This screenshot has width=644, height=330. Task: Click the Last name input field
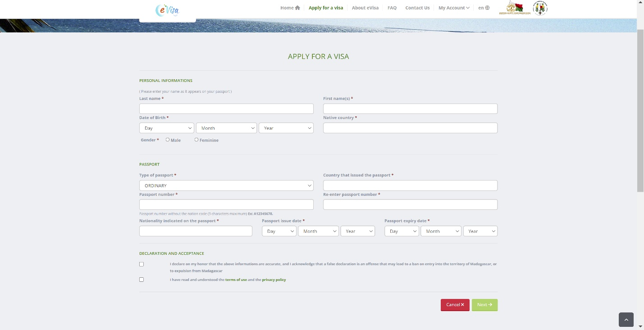(x=226, y=109)
